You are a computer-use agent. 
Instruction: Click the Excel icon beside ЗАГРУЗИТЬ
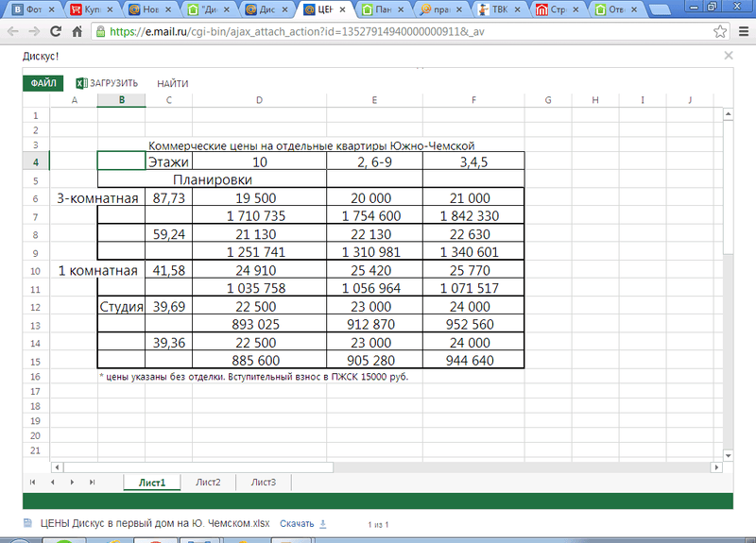click(x=81, y=83)
